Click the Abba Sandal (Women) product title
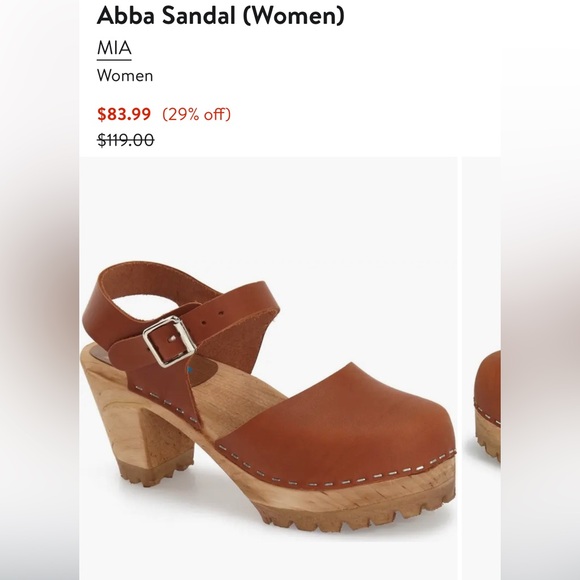580x580 pixels. pos(220,16)
